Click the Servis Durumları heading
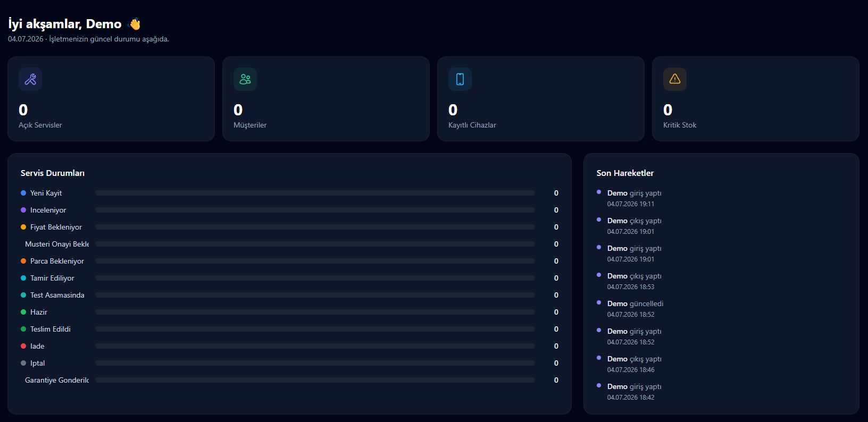868x422 pixels. (x=53, y=173)
